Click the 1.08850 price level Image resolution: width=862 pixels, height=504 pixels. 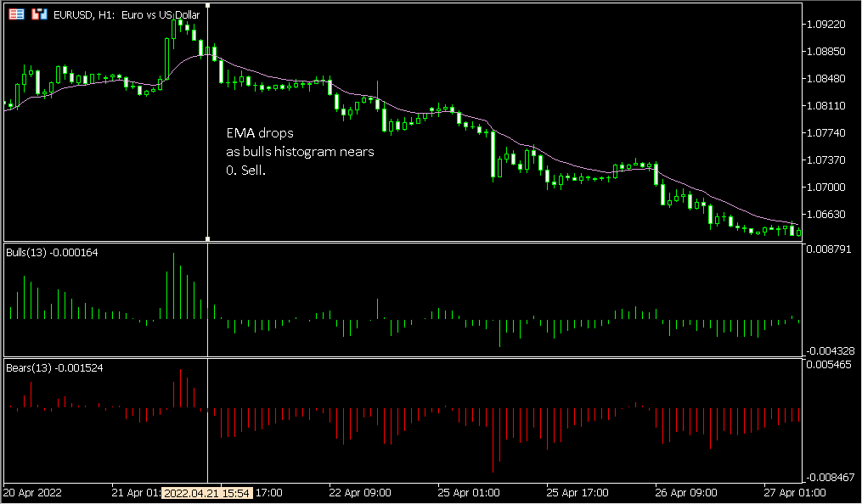coord(825,51)
